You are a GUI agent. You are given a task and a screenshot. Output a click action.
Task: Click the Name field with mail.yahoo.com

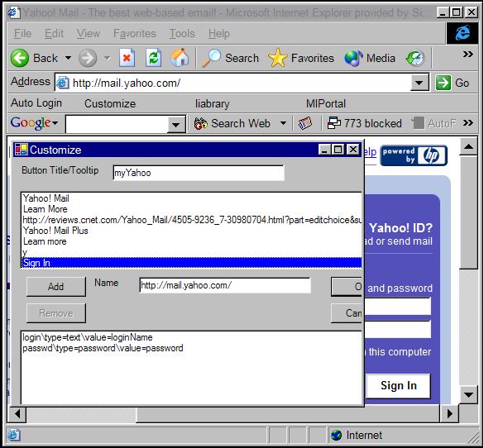[225, 285]
